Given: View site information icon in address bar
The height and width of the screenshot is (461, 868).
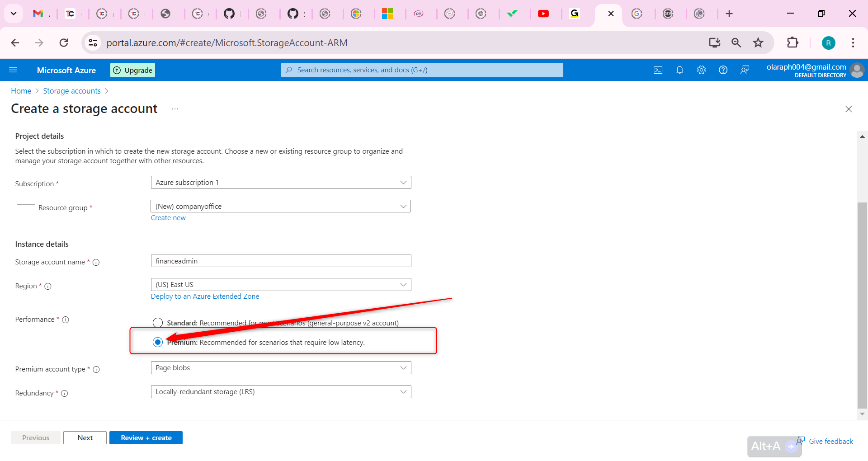Looking at the screenshot, I should 93,42.
